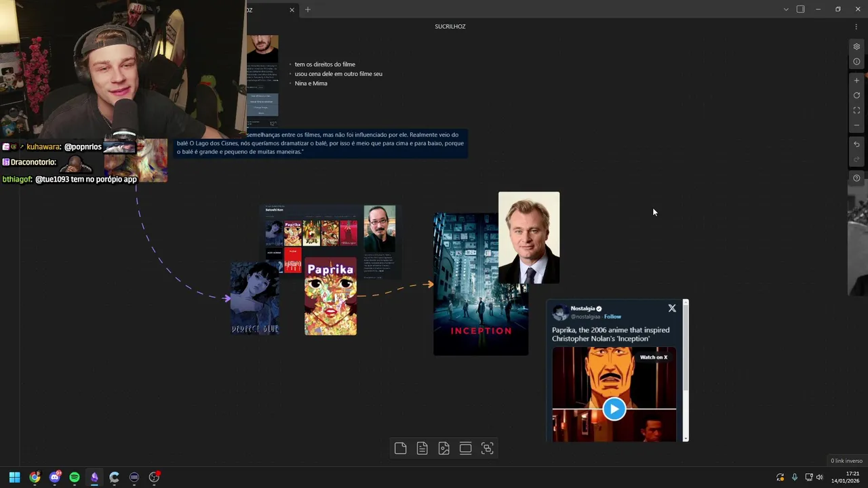Undo the last canvas action
This screenshot has width=868, height=488.
tap(856, 144)
